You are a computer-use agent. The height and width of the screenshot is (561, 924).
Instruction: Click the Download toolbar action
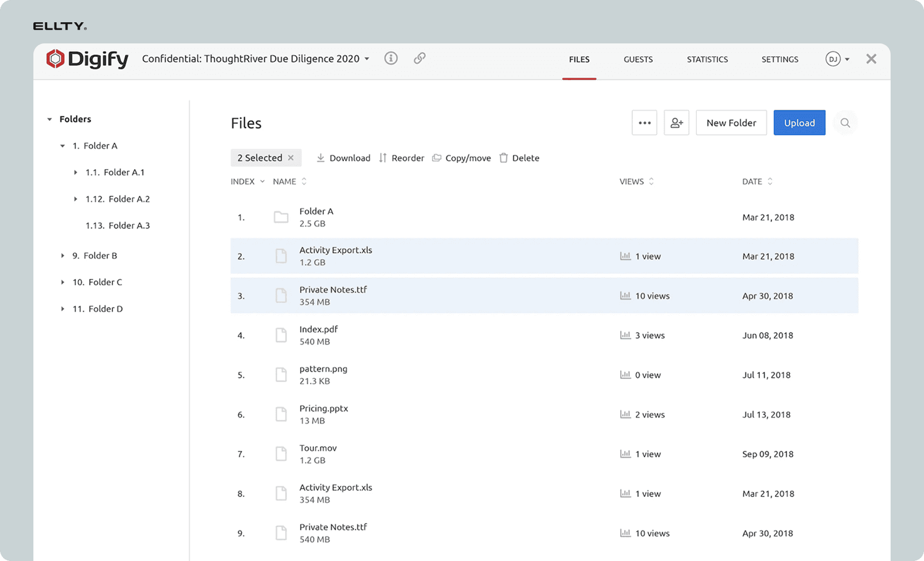click(x=343, y=158)
